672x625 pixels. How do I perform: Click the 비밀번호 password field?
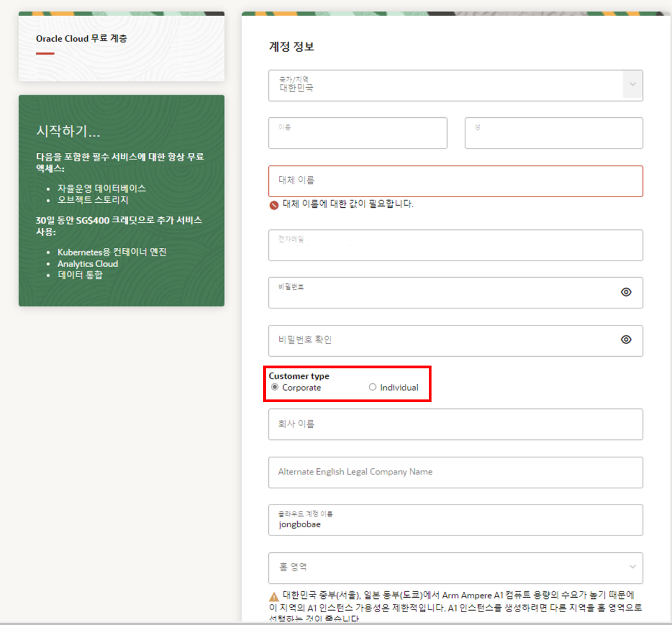(455, 293)
